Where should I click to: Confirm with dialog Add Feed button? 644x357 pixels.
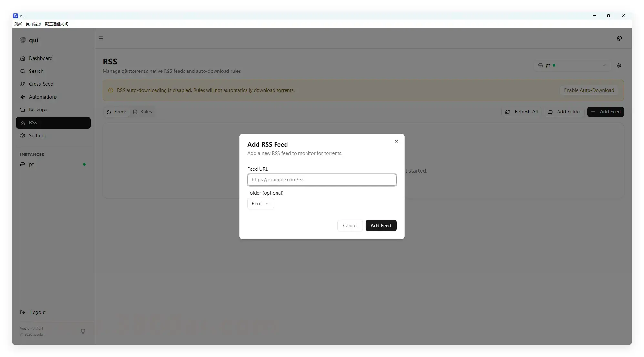pyautogui.click(x=380, y=226)
